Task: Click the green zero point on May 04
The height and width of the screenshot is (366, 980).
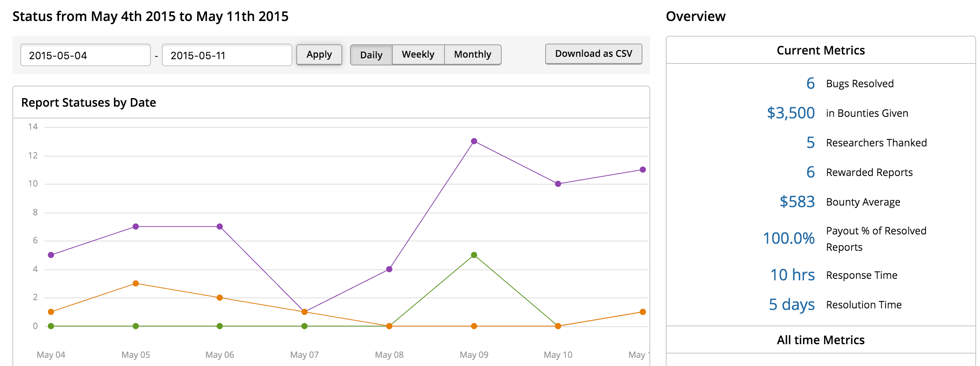Action: (51, 326)
